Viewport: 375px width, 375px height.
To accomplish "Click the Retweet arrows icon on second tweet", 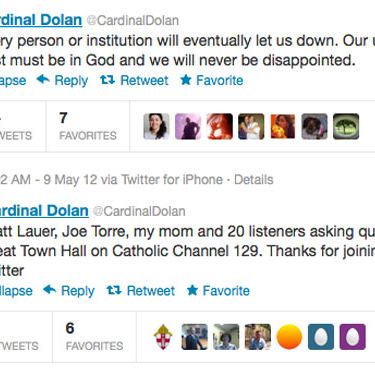I will click(x=114, y=290).
